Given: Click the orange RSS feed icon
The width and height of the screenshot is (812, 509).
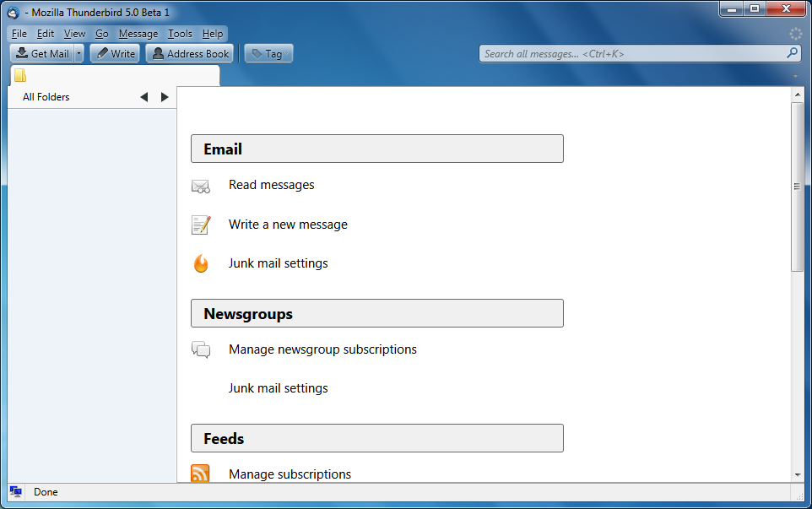Looking at the screenshot, I should tap(200, 474).
